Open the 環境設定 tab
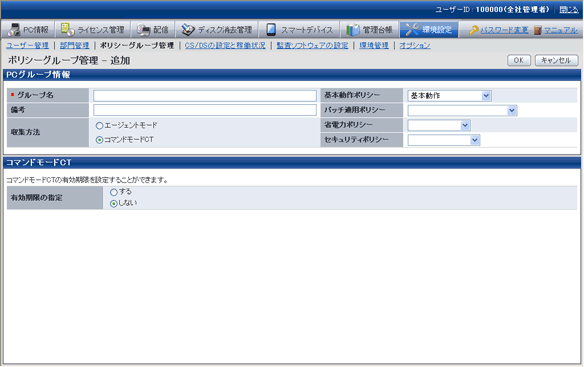Image resolution: width=584 pixels, height=367 pixels. [429, 29]
